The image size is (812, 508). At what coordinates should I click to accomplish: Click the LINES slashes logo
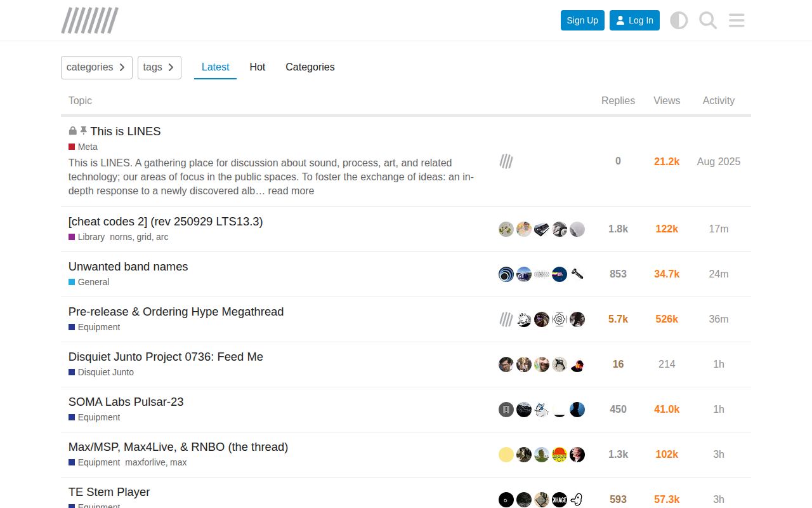[89, 20]
